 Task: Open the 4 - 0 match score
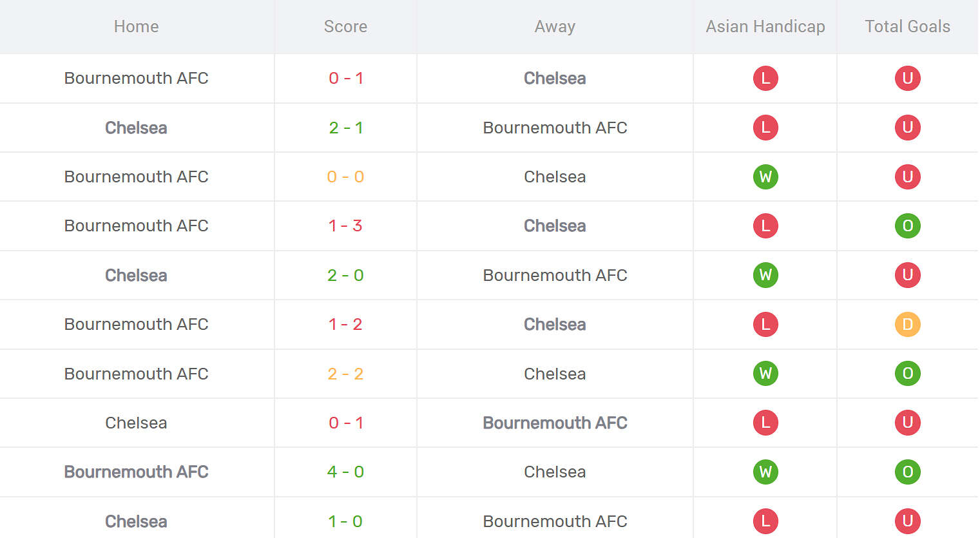(x=345, y=472)
